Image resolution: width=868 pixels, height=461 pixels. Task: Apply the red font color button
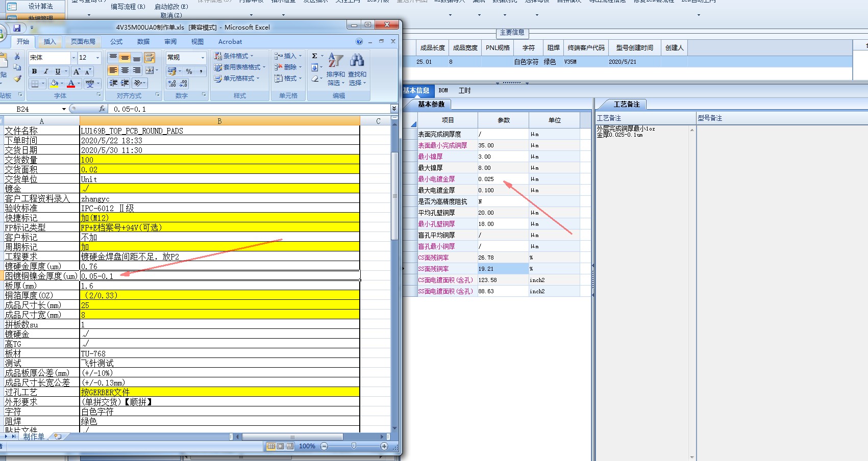pyautogui.click(x=71, y=83)
